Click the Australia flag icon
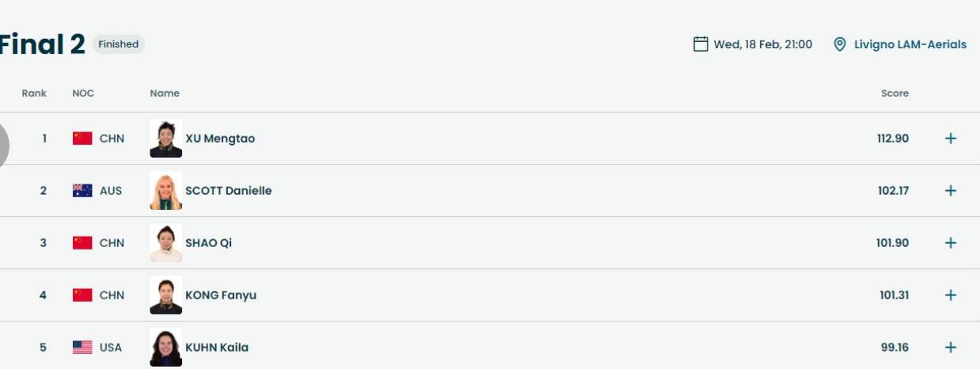The image size is (980, 369). click(82, 191)
